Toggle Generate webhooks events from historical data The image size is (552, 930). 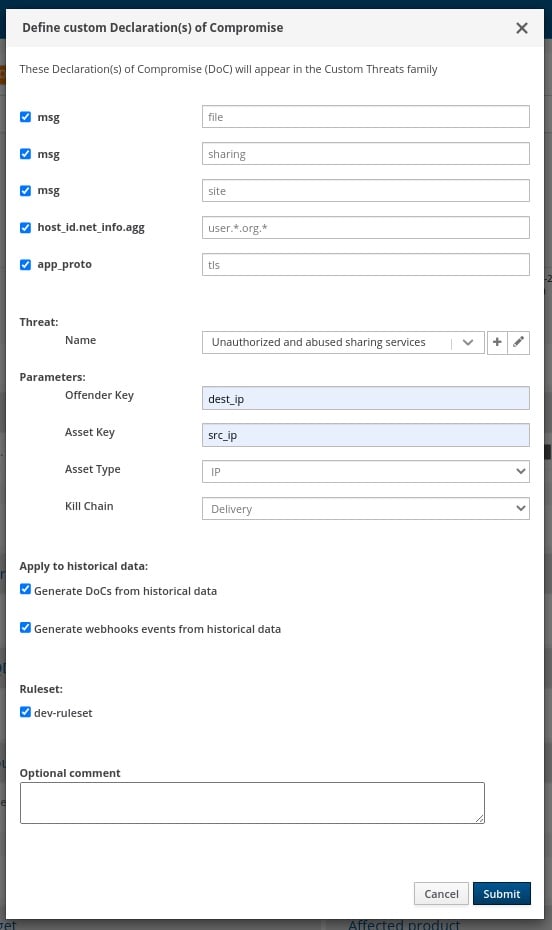[x=25, y=628]
